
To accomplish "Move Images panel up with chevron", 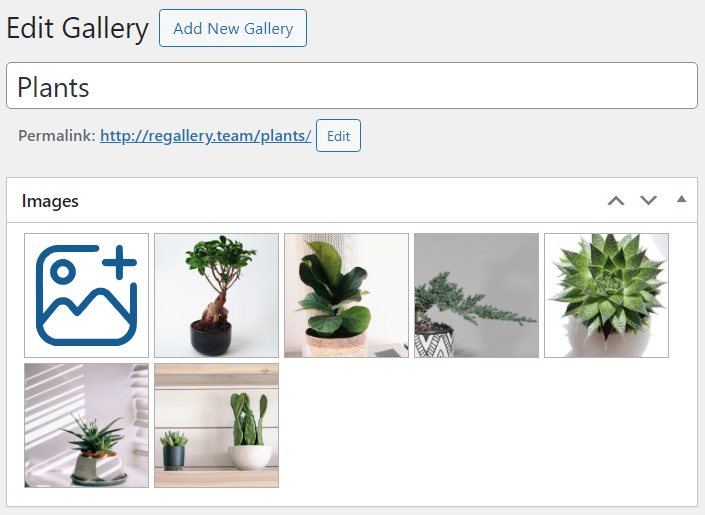I will pyautogui.click(x=616, y=201).
